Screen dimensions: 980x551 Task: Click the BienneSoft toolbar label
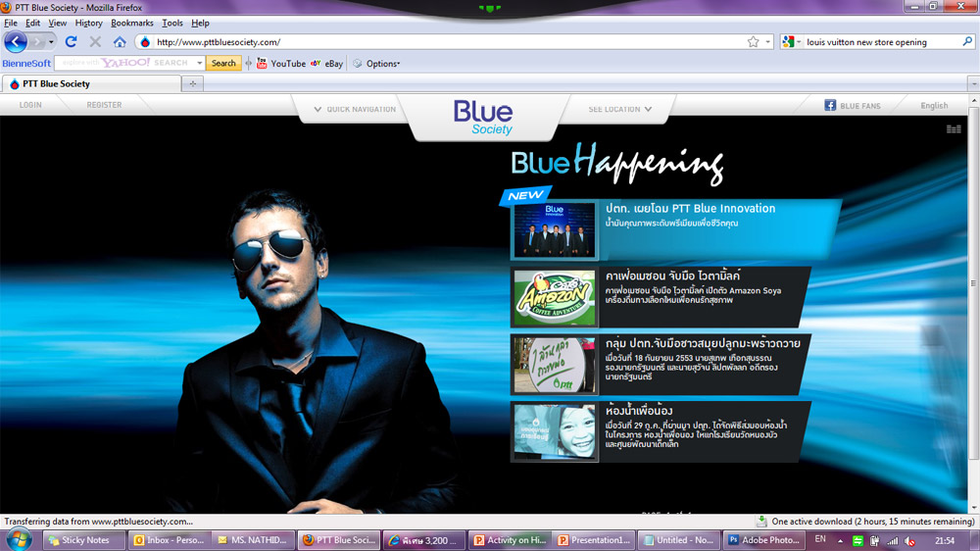[26, 63]
